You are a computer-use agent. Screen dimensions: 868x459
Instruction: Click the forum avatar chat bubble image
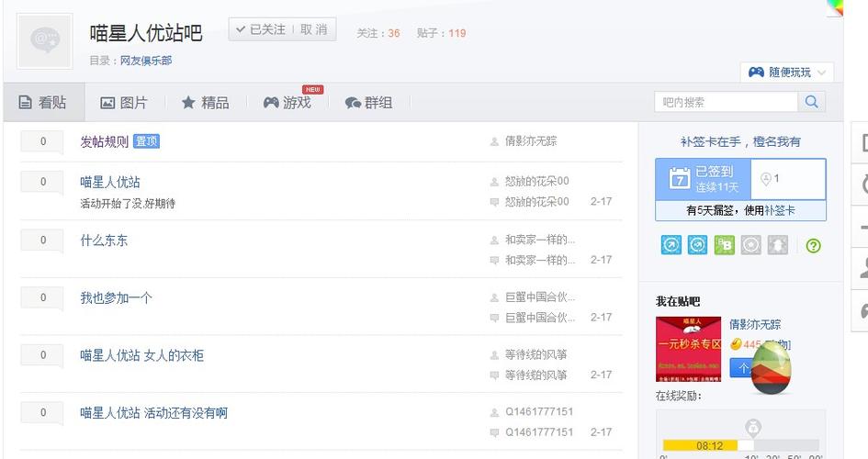pos(45,41)
